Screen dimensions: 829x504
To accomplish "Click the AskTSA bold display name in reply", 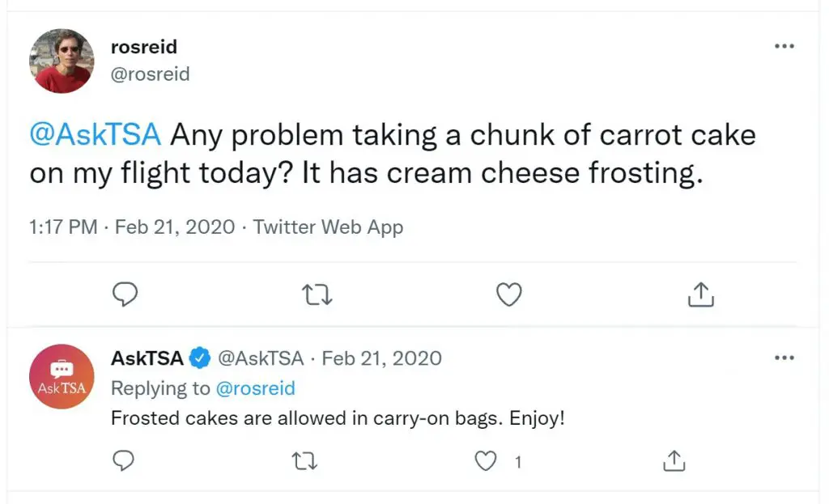I will [147, 358].
